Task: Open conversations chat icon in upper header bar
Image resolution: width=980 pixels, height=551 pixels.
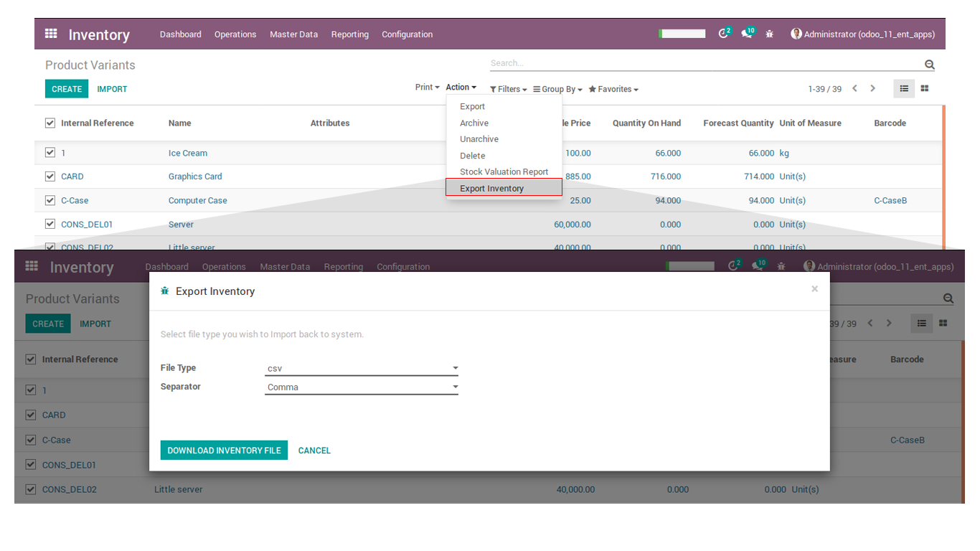Action: (x=747, y=34)
